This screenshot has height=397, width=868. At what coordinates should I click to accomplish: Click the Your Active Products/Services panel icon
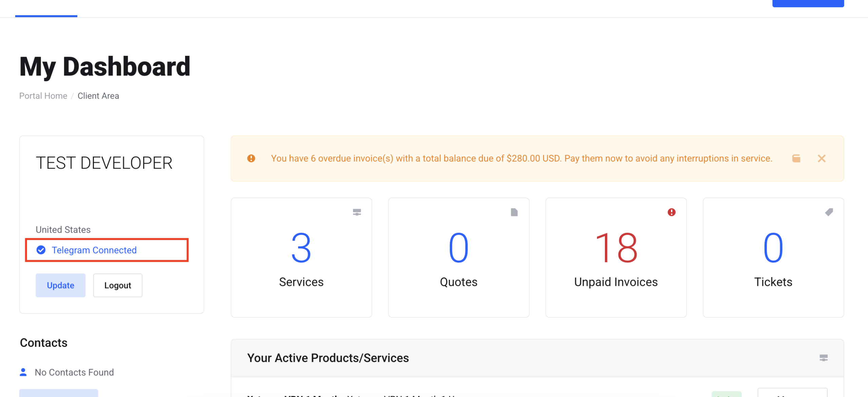[x=824, y=358]
